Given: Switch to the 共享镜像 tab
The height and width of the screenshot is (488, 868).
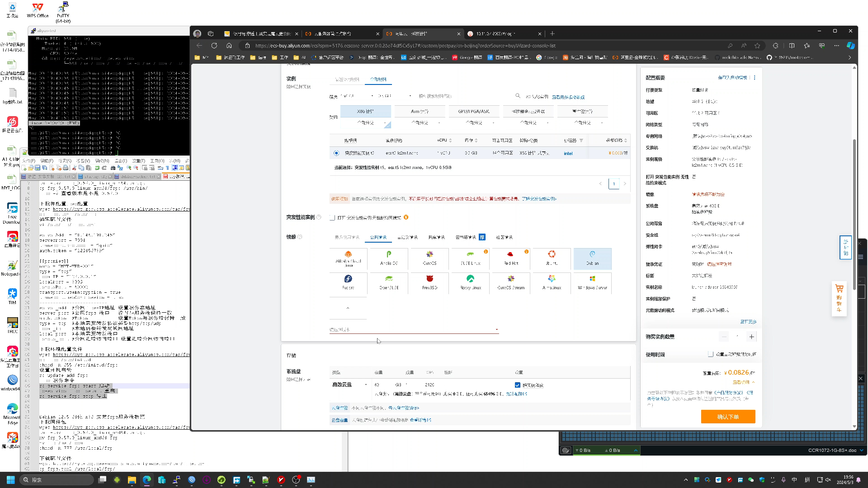Looking at the screenshot, I should (436, 237).
